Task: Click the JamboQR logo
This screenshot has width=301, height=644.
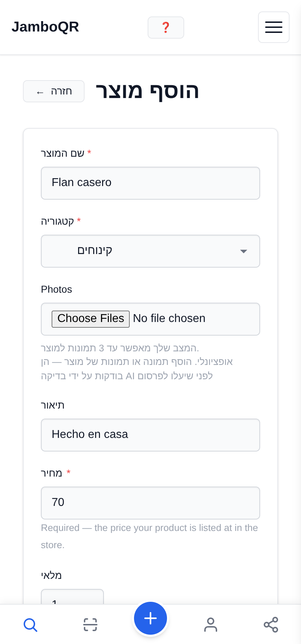Action: 45,27
